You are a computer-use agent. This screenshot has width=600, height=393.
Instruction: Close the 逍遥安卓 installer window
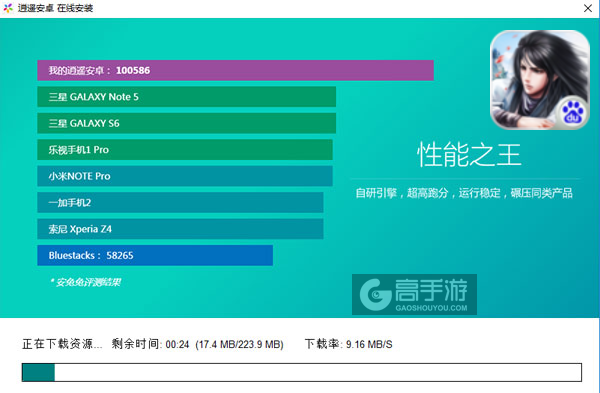tap(588, 8)
